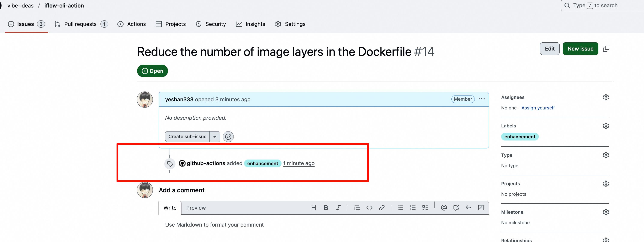
Task: Click the green New issue button
Action: (580, 48)
